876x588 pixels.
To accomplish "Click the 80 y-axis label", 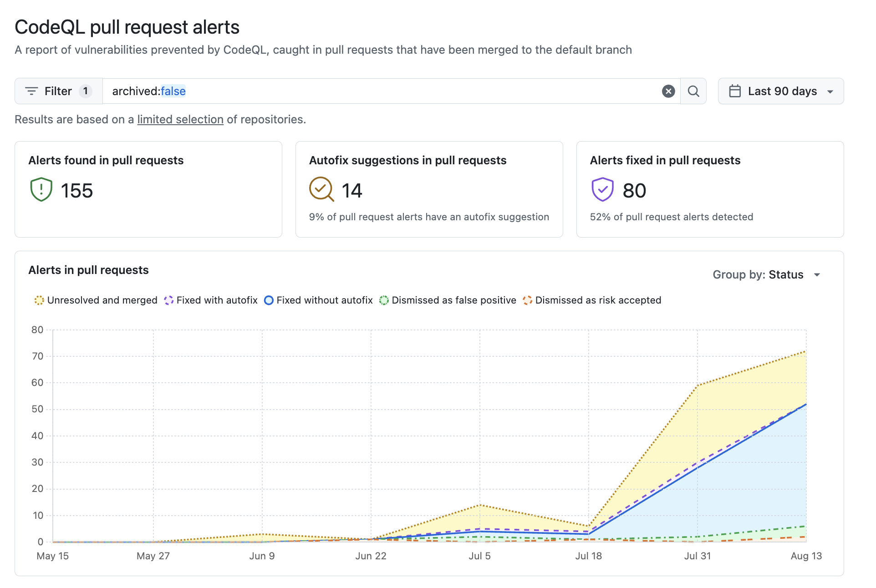I will coord(37,330).
